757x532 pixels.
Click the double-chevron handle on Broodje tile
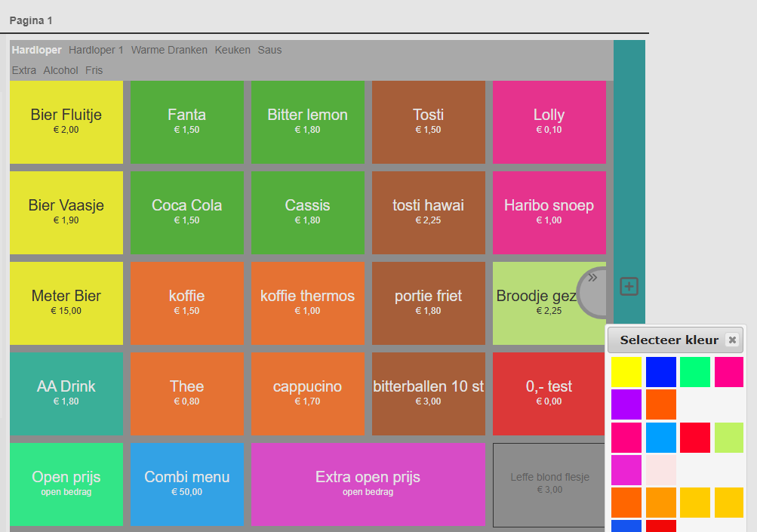click(593, 278)
